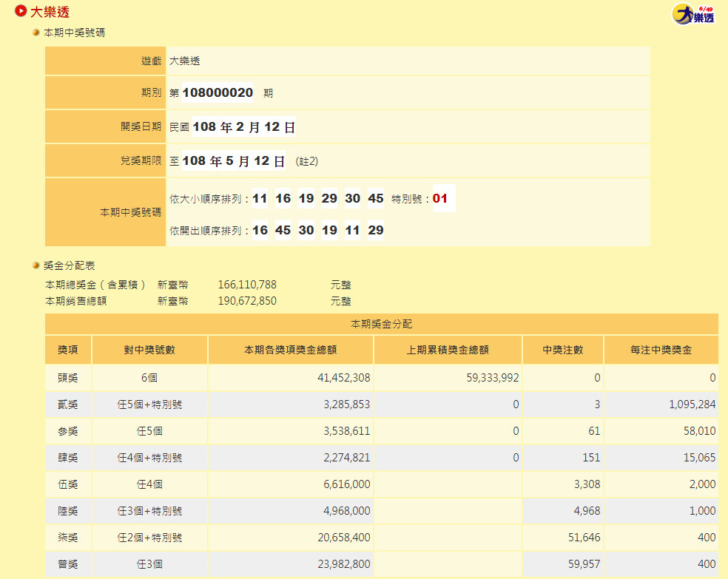Click the 參獎 winner count 61
This screenshot has width=728, height=579.
coord(594,431)
